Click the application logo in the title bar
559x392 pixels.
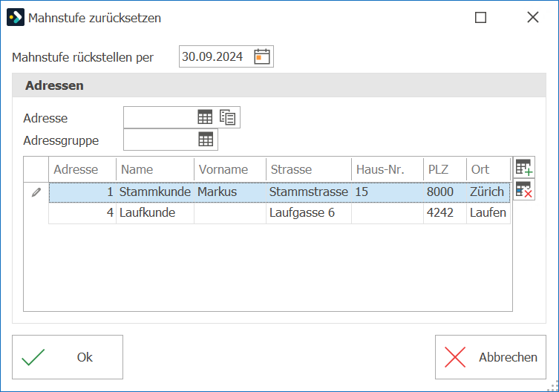point(16,17)
